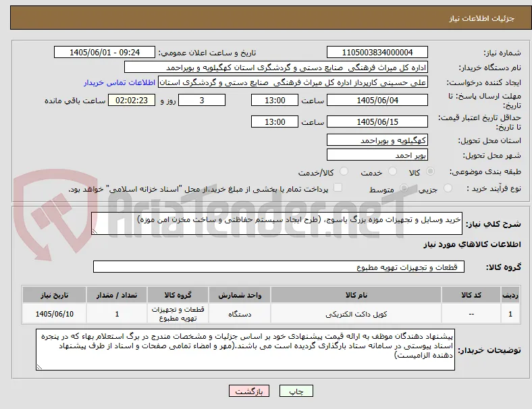Click the تاریخ نیاز column header
The height and width of the screenshot is (409, 532).
click(54, 295)
